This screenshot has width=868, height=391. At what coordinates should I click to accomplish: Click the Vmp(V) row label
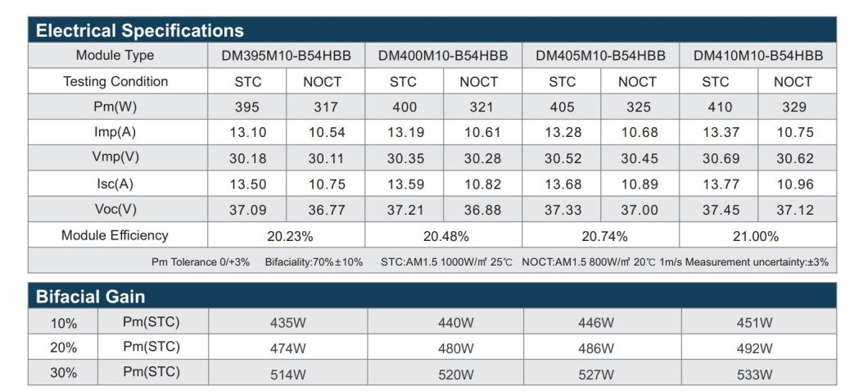115,158
